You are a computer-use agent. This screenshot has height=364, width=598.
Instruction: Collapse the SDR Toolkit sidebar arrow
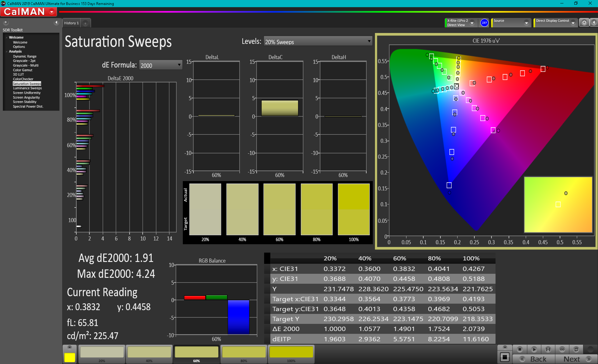tap(56, 22)
